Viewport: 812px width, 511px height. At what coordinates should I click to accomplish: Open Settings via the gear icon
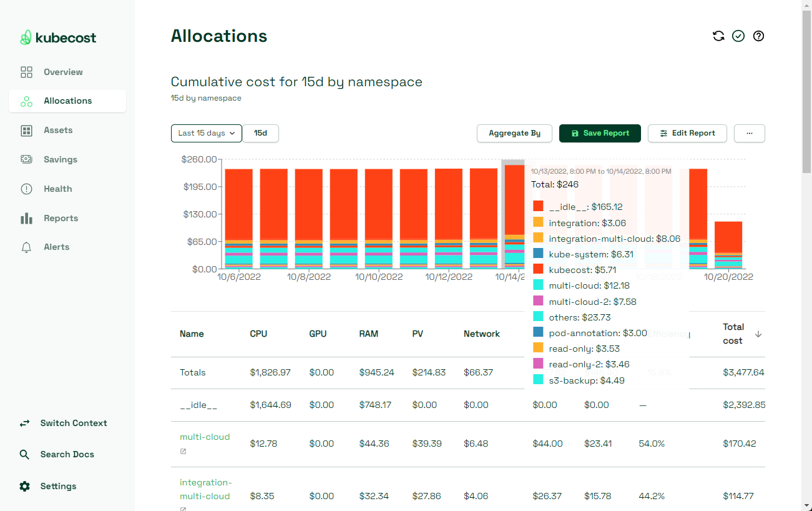pyautogui.click(x=24, y=486)
